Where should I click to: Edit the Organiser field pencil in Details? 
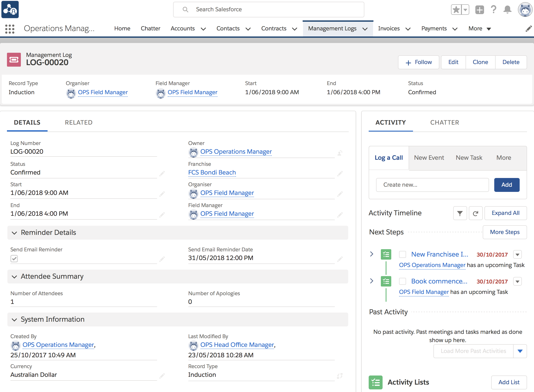tap(340, 194)
